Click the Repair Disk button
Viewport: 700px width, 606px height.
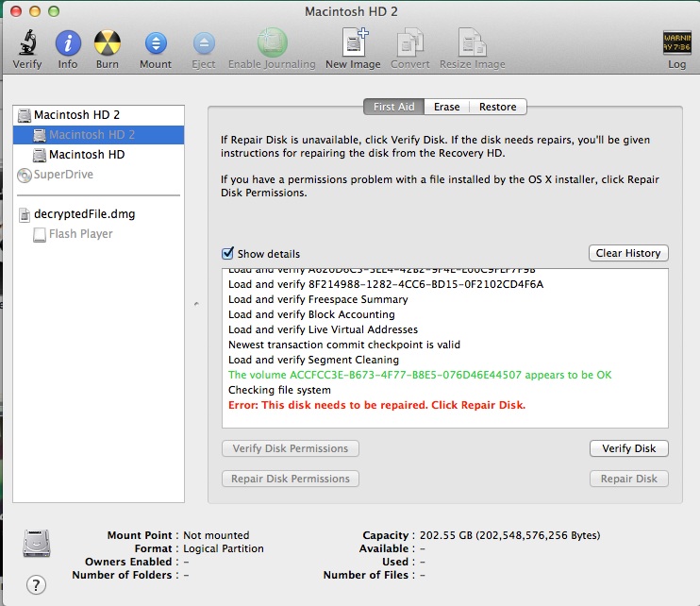[x=628, y=479]
